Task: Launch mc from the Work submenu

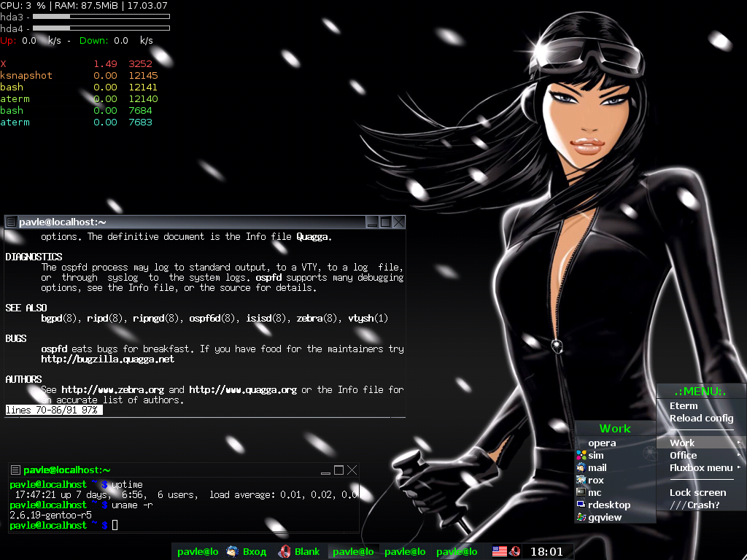Action: click(x=614, y=492)
